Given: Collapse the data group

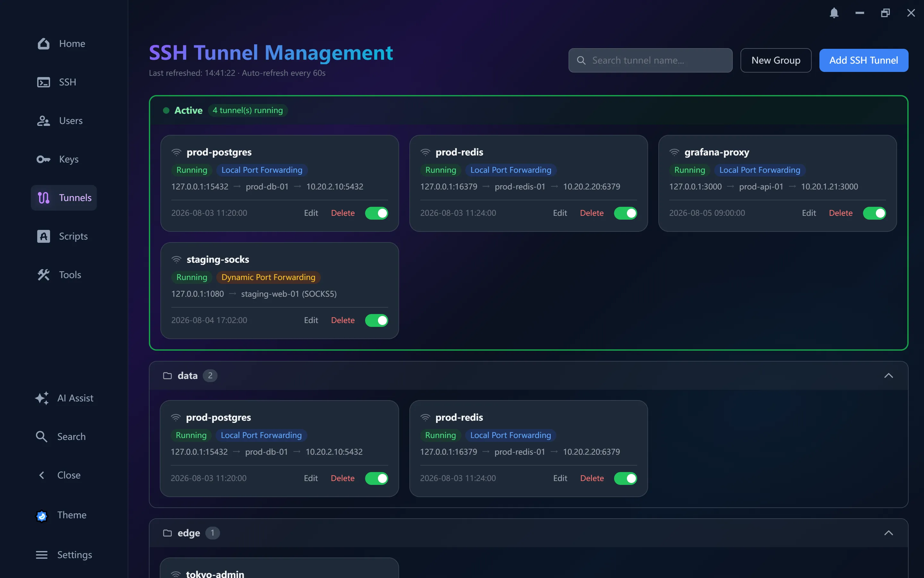Looking at the screenshot, I should pos(888,376).
